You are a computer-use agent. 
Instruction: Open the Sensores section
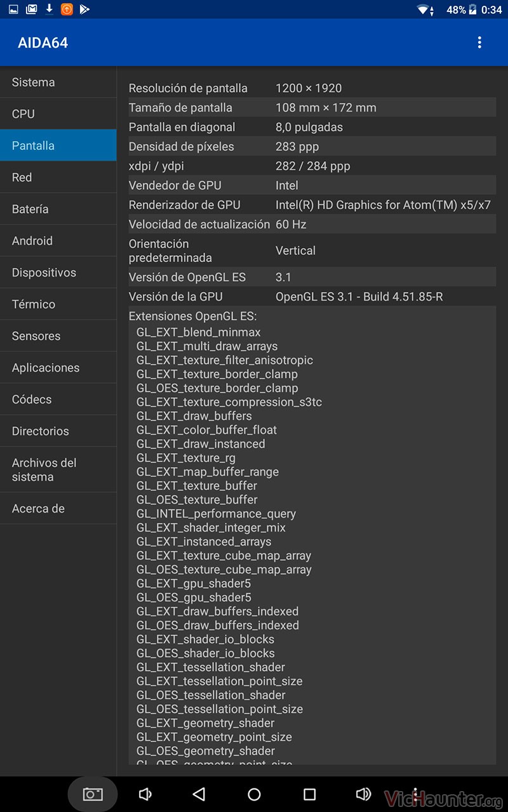click(x=58, y=336)
